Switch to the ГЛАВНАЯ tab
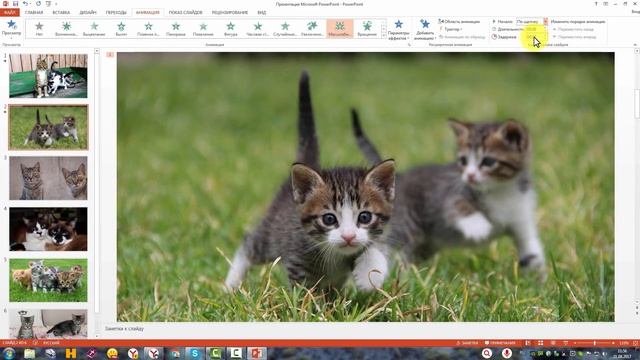This screenshot has width=640, height=360. pyautogui.click(x=34, y=12)
